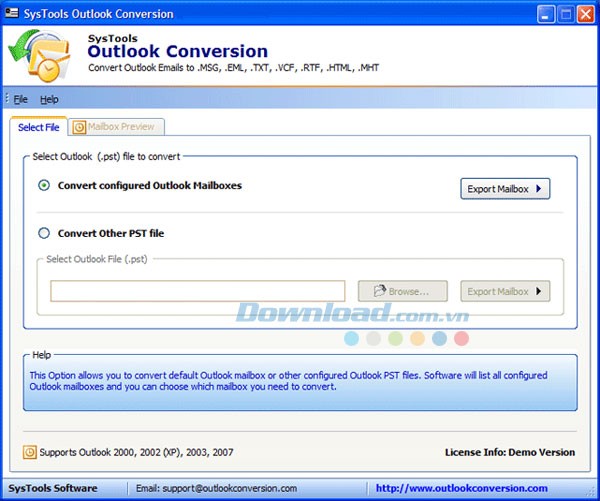The width and height of the screenshot is (600, 501).
Task: Close the SysTools Outlook Conversion window
Action: [x=586, y=15]
